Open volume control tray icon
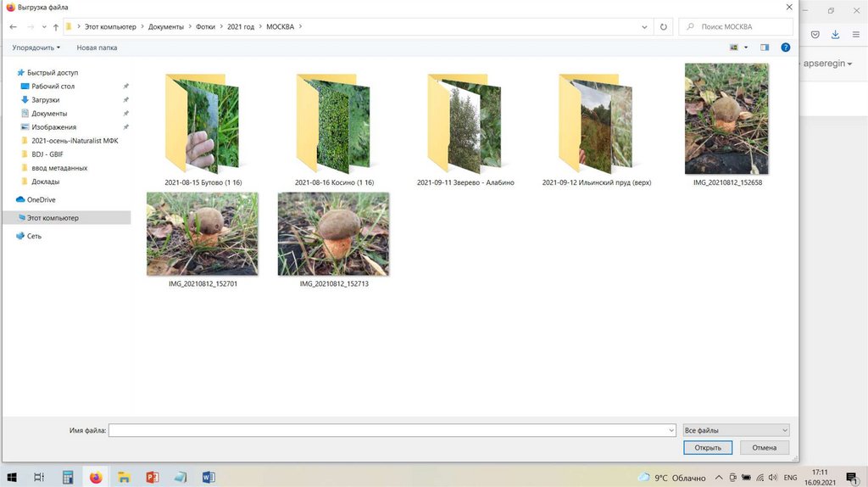Screen dimensions: 868x487 [x=773, y=477]
